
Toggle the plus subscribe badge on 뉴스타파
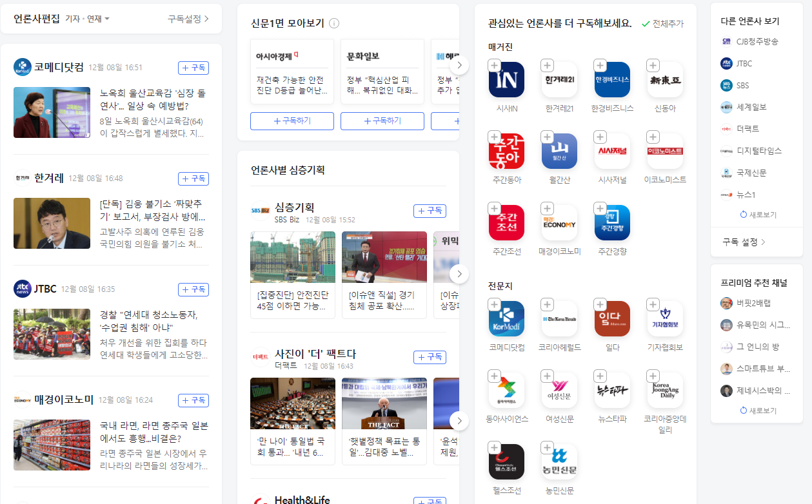(600, 376)
